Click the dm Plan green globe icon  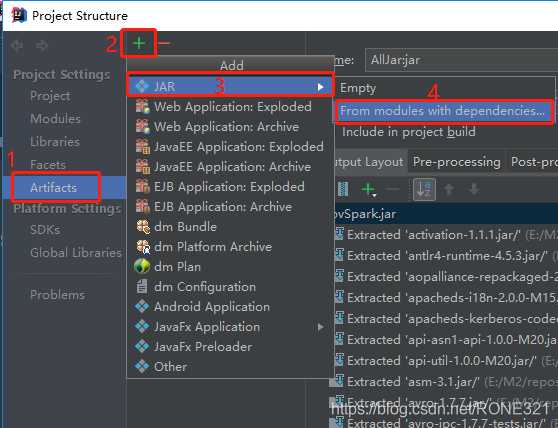coord(142,266)
